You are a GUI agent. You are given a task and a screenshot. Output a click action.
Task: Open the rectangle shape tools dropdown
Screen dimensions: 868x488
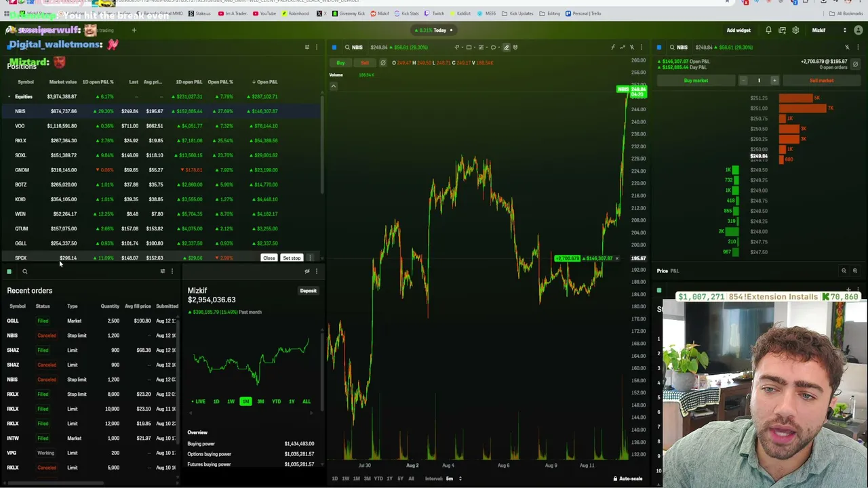[x=472, y=47]
